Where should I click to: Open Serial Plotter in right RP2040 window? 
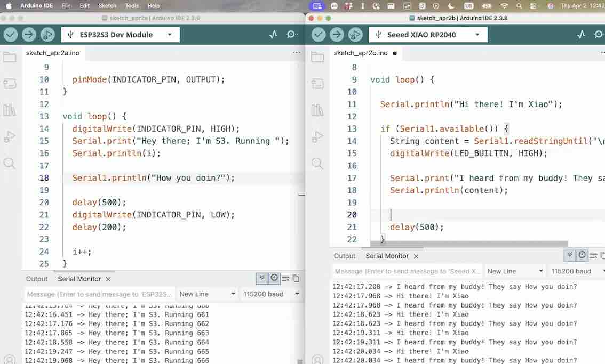pyautogui.click(x=581, y=35)
